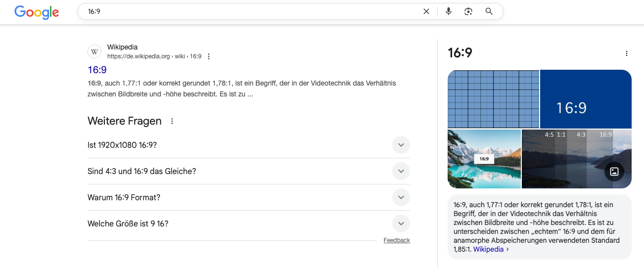Open the knowledge panel three-dot menu

point(627,53)
